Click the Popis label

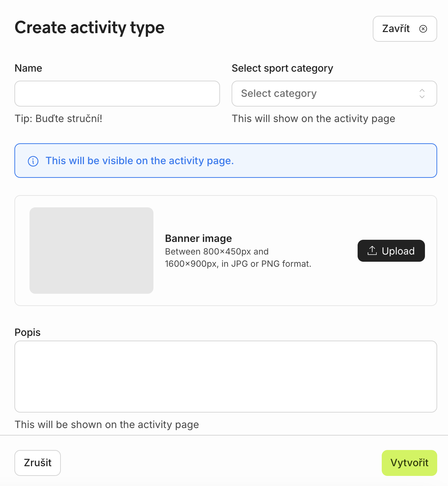[x=28, y=332]
